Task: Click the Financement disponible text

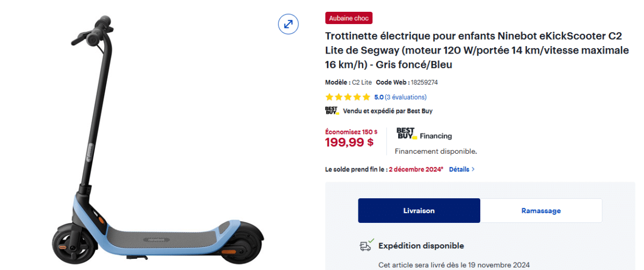Action: [x=436, y=151]
